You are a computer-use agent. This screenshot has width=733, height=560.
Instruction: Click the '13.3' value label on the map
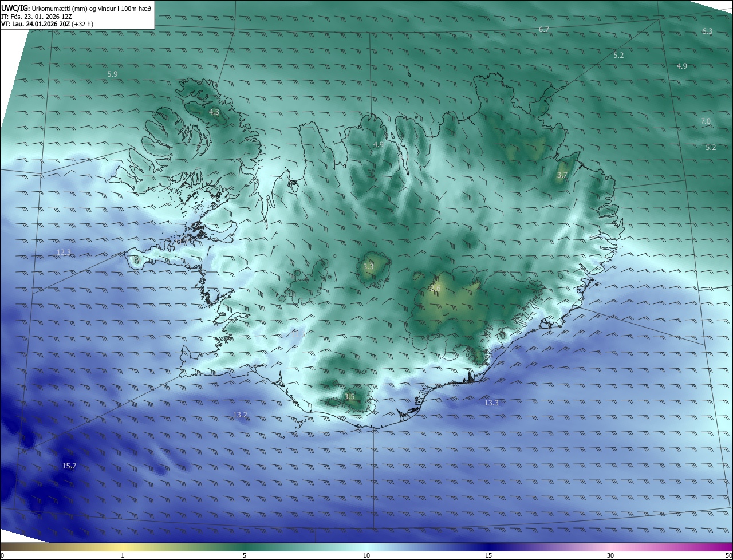pos(491,403)
